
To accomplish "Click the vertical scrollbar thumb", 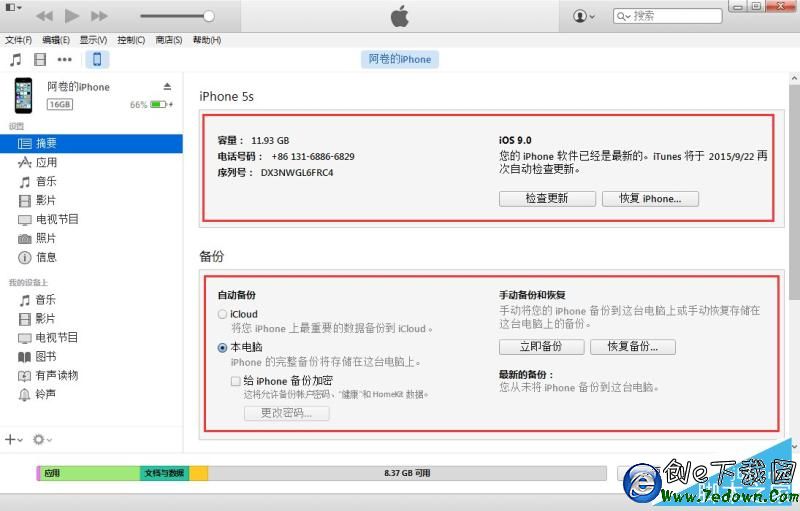I will coord(794,192).
